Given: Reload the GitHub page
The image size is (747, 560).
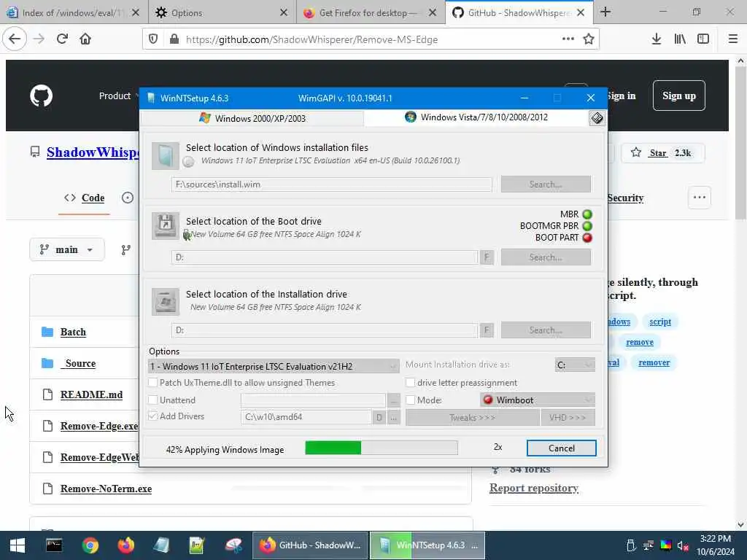Looking at the screenshot, I should point(62,39).
